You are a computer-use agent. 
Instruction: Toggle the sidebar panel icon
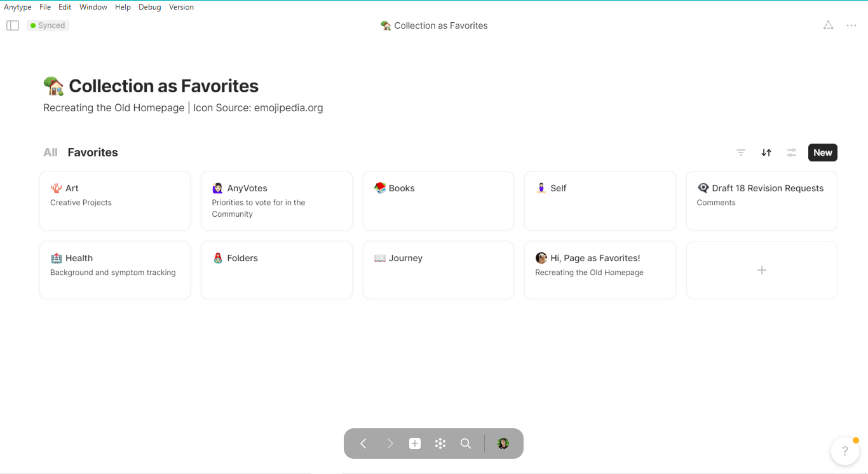coord(13,25)
